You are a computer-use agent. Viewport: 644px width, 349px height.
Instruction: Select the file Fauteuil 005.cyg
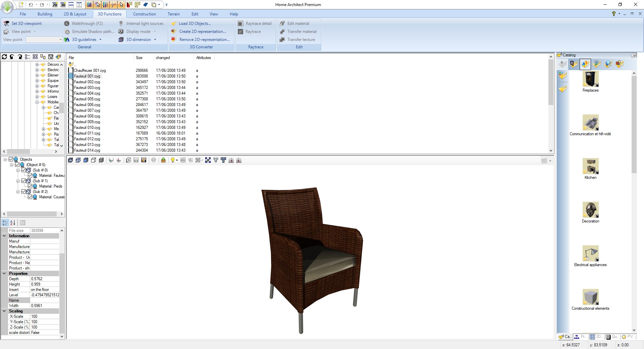point(87,99)
